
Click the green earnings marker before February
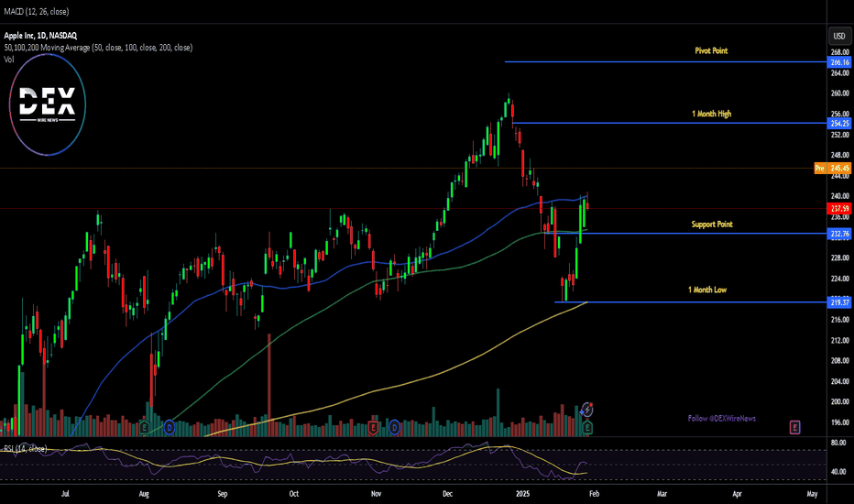tap(587, 427)
